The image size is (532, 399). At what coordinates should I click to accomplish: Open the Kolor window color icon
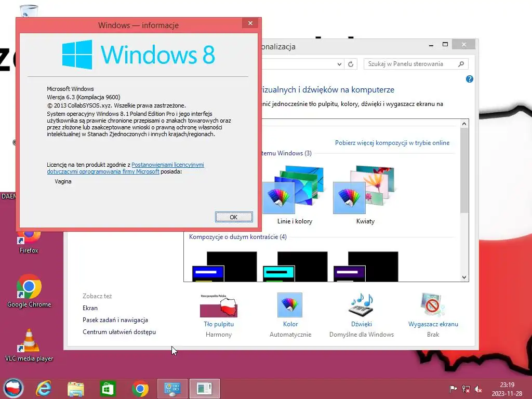[290, 305]
